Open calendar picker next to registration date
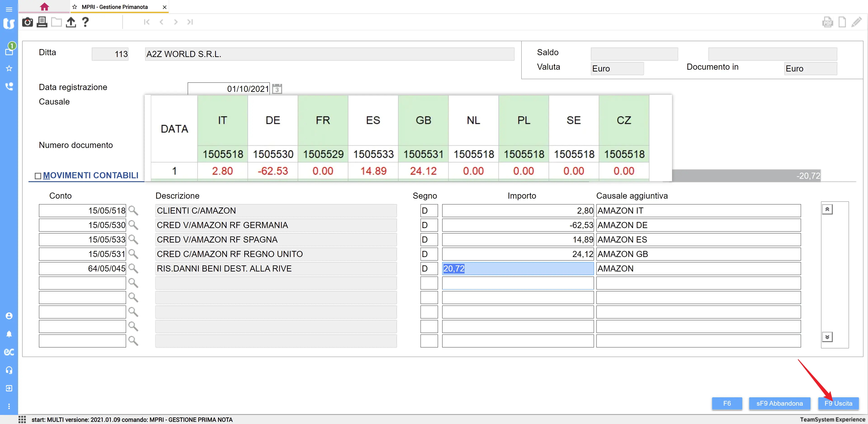 tap(277, 89)
